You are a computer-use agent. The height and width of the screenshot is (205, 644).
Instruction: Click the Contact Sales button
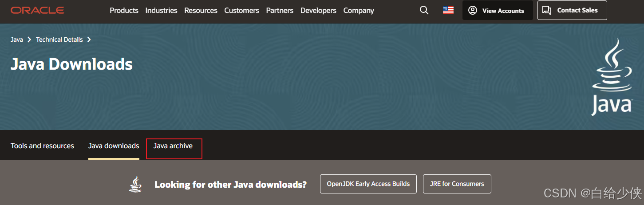572,10
